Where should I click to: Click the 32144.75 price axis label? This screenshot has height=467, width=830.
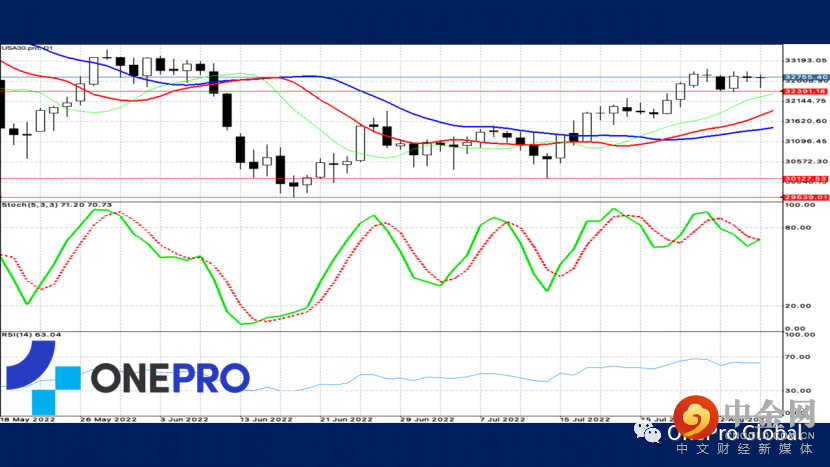[806, 101]
